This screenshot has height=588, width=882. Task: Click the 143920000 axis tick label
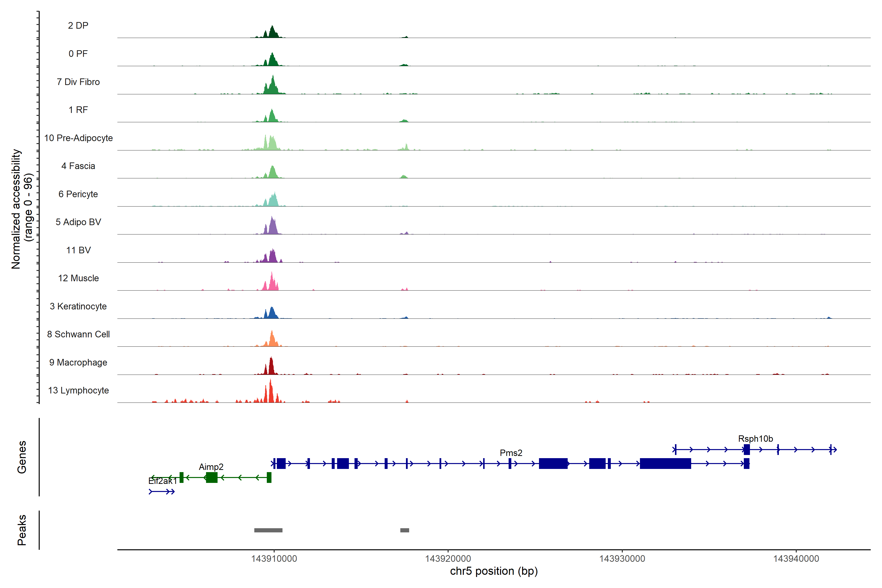(x=448, y=559)
